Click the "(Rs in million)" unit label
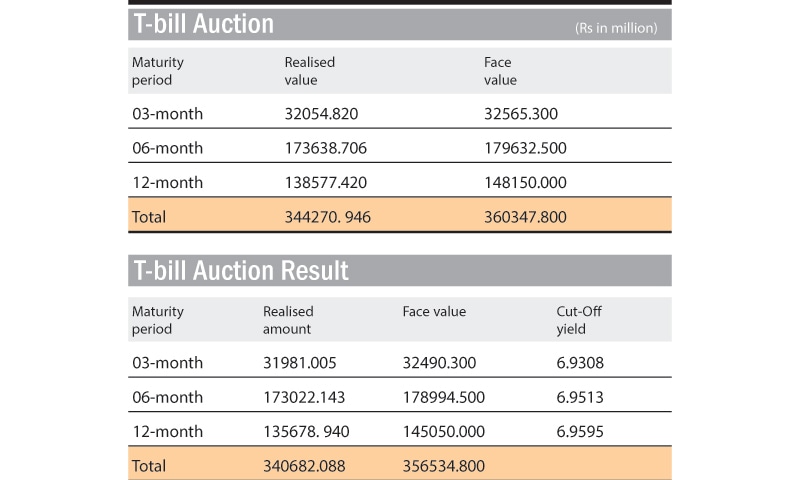 point(616,28)
